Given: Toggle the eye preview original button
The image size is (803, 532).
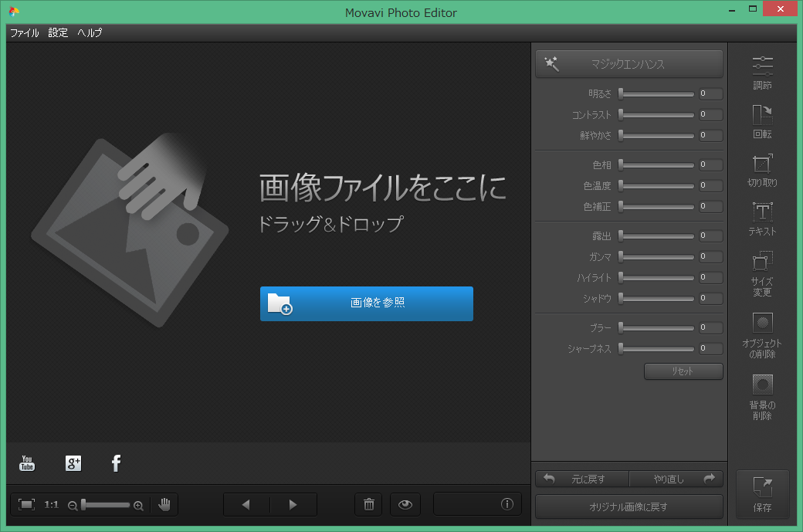Looking at the screenshot, I should (405, 504).
